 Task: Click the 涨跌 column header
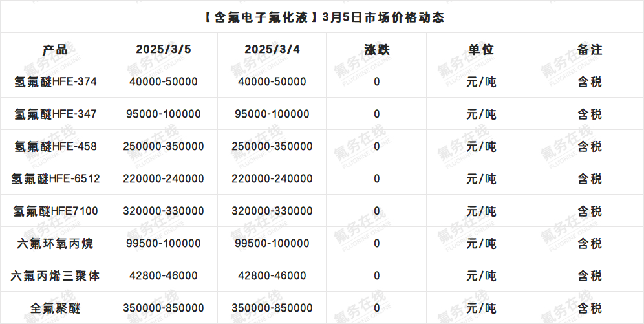pos(376,50)
